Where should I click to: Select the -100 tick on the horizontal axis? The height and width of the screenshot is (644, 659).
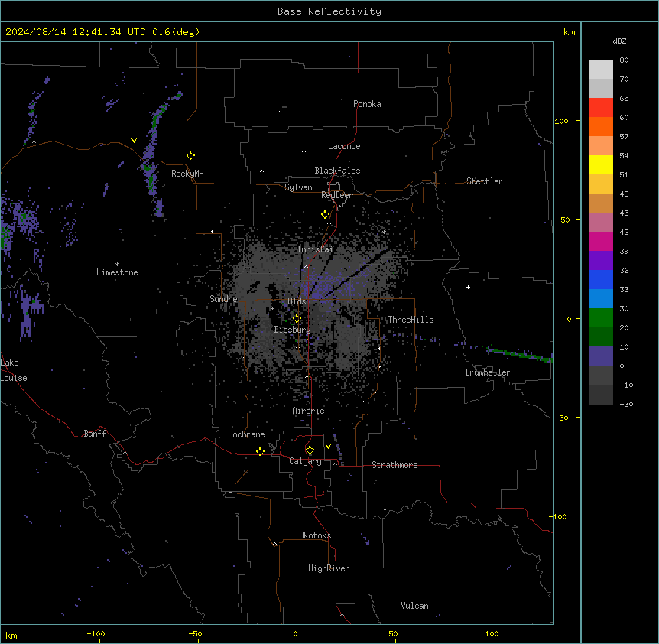[96, 633]
